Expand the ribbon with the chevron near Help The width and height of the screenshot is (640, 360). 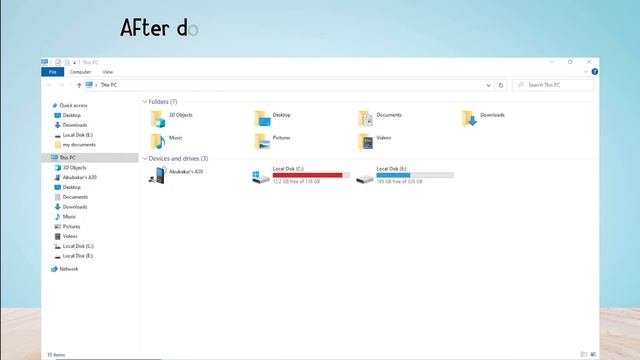586,72
